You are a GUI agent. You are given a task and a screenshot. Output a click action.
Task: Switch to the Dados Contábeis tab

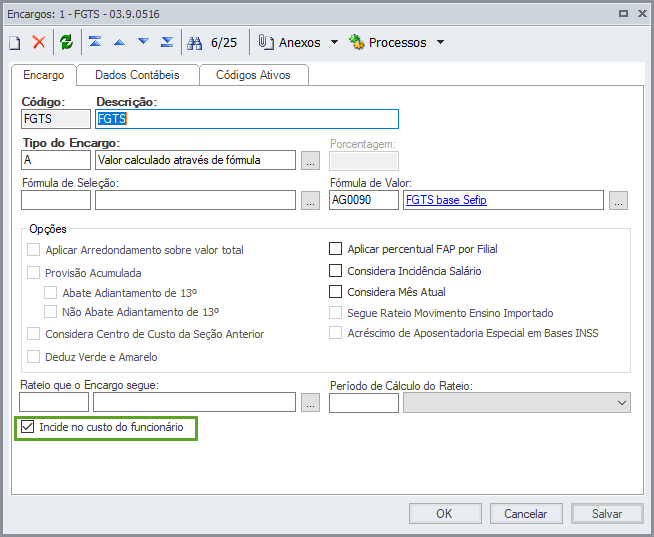click(x=137, y=75)
